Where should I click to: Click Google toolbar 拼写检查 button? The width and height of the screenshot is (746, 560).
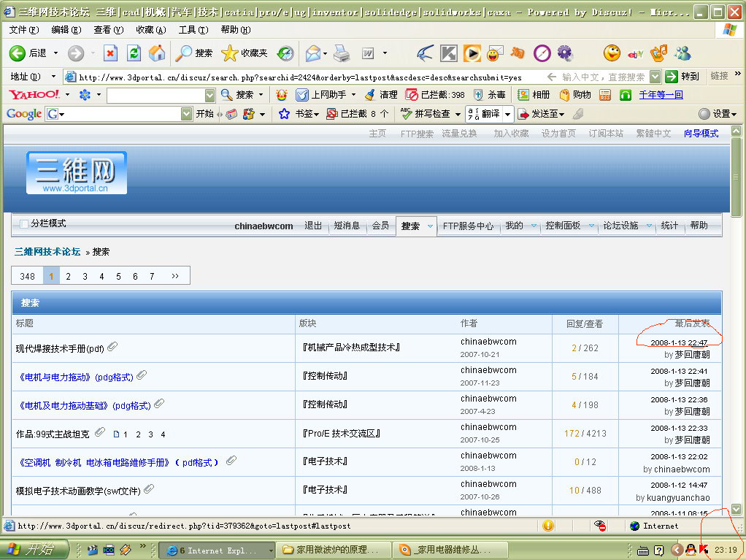(x=427, y=114)
